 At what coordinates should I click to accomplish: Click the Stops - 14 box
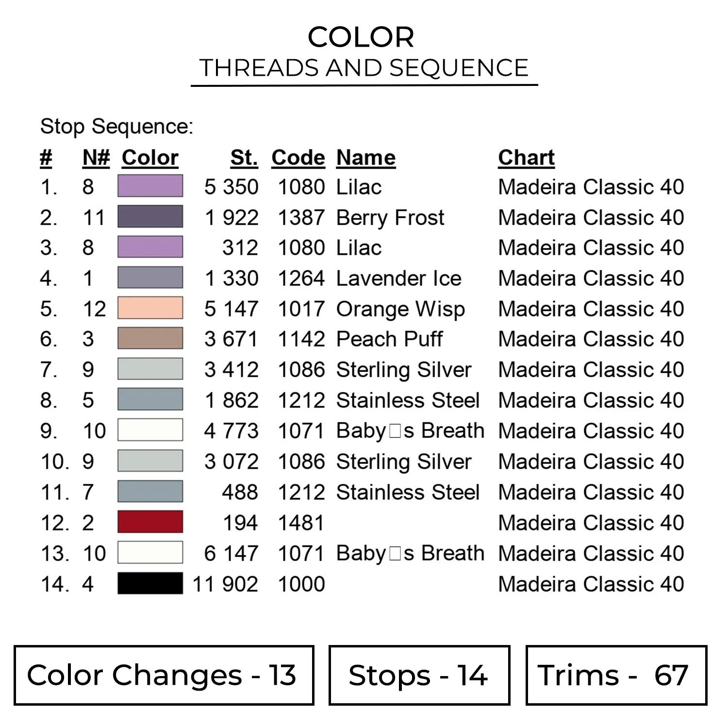[419, 675]
